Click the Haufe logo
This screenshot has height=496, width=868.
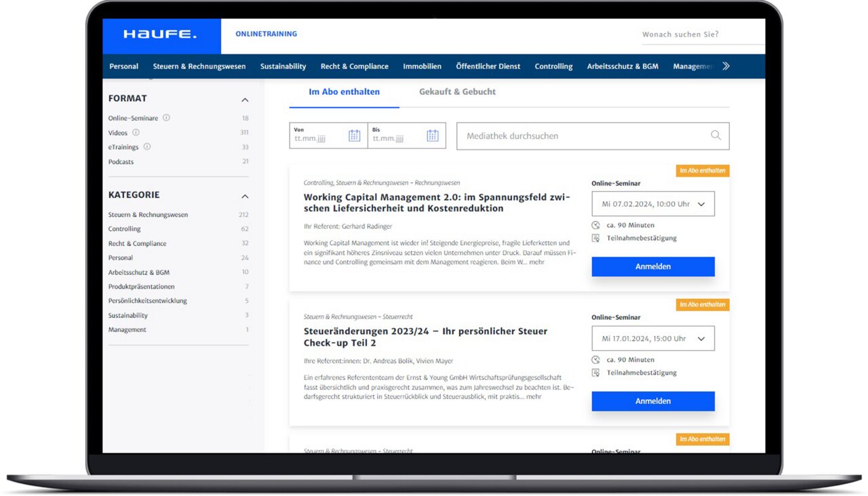160,35
